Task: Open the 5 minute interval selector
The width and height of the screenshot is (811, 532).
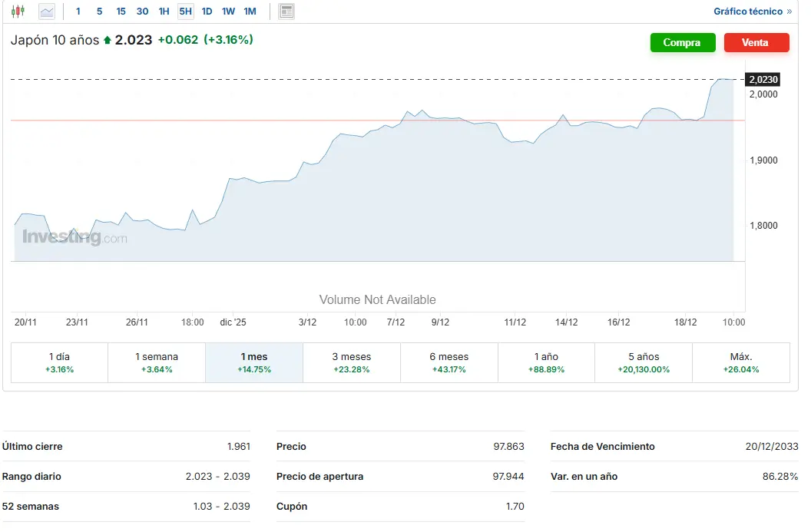Action: (x=99, y=11)
